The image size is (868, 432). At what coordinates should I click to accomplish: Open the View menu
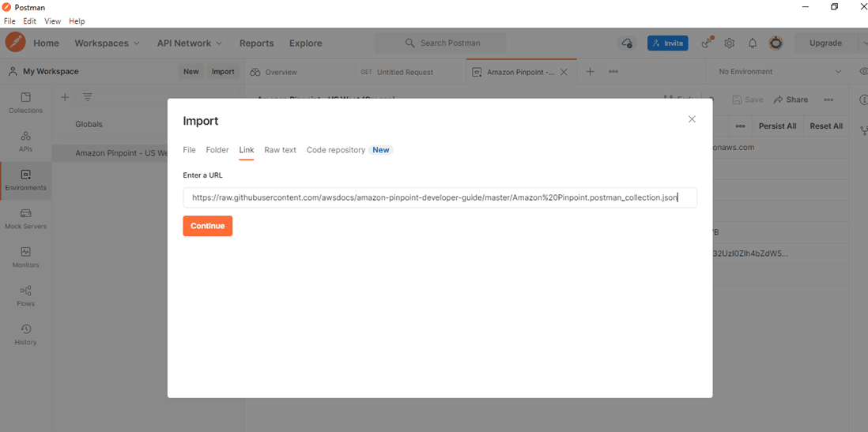(53, 21)
